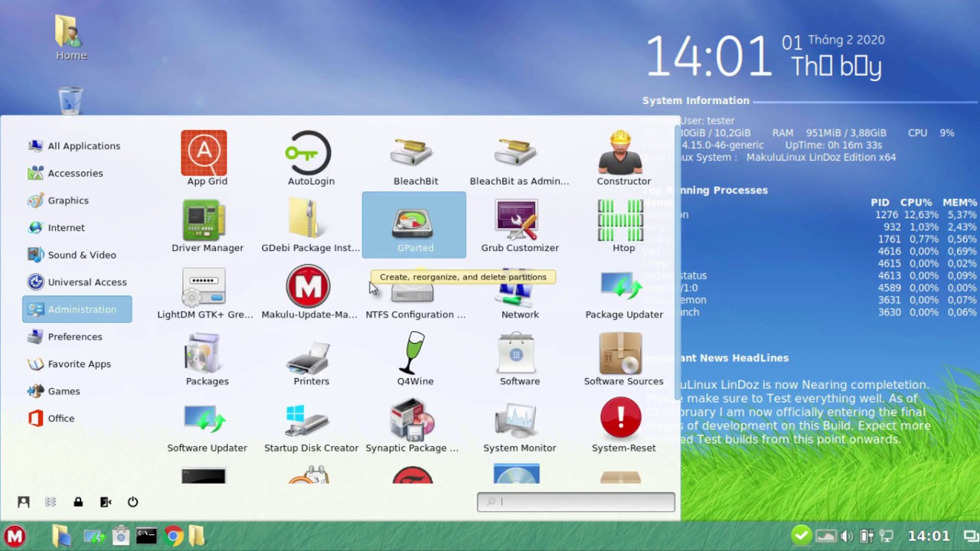Select Sound & Video category
The height and width of the screenshot is (551, 980).
(x=77, y=254)
